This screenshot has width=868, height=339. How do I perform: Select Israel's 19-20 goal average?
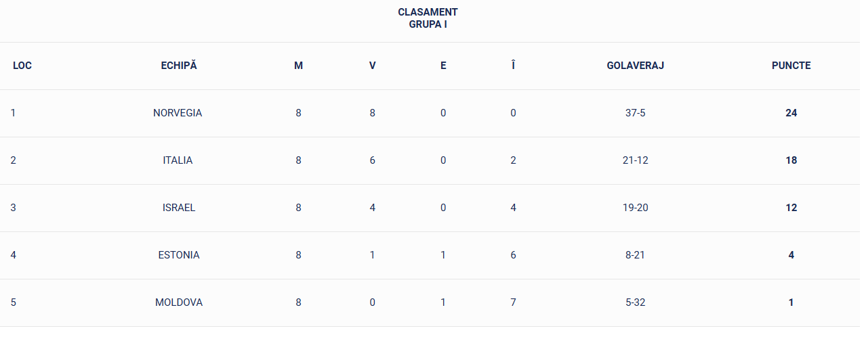635,208
